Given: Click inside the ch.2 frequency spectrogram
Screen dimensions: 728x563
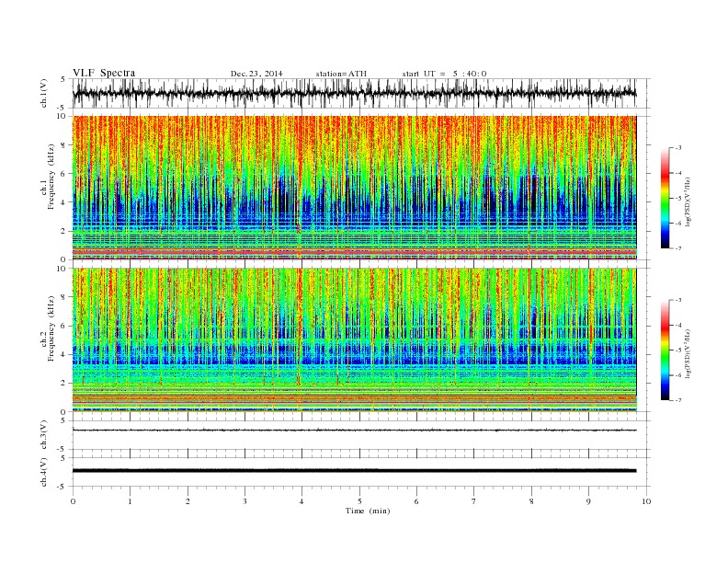Looking at the screenshot, I should coord(354,340).
